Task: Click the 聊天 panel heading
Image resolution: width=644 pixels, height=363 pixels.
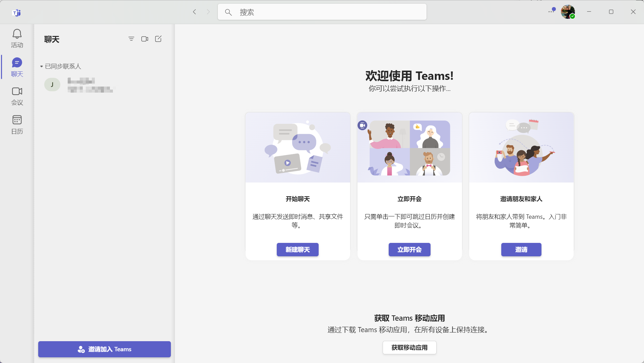Action: point(52,39)
